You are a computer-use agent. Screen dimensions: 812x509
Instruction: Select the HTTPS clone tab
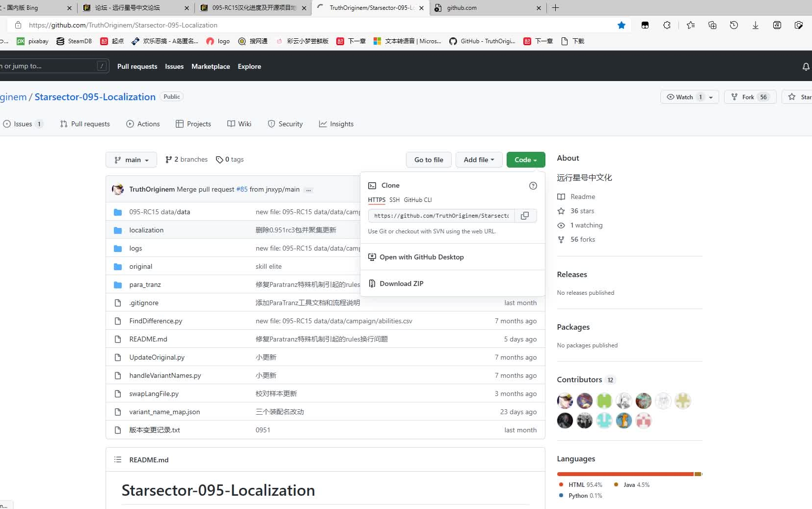[377, 200]
